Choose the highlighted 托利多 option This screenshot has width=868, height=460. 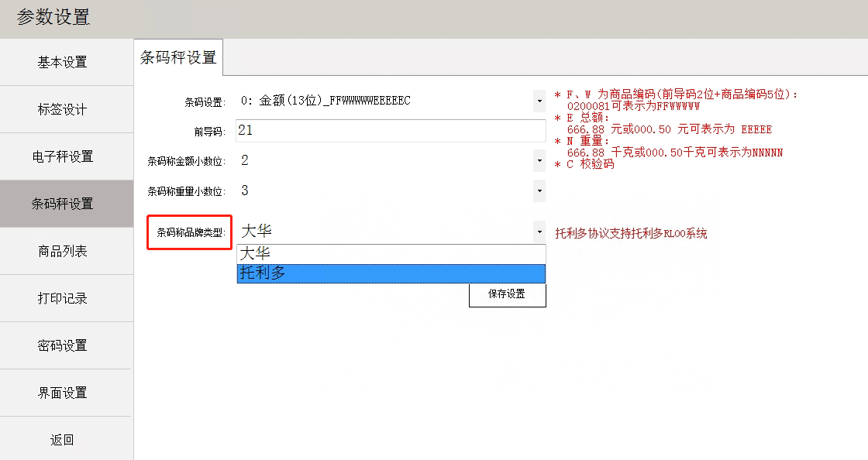coord(391,273)
